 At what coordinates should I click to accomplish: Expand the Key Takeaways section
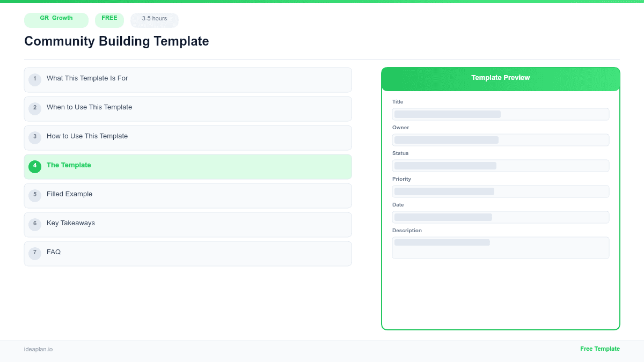(x=188, y=224)
